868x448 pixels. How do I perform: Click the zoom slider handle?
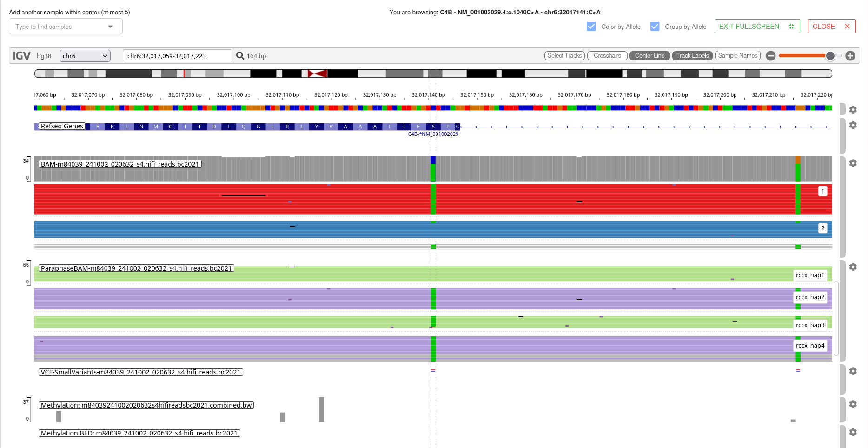tap(830, 56)
